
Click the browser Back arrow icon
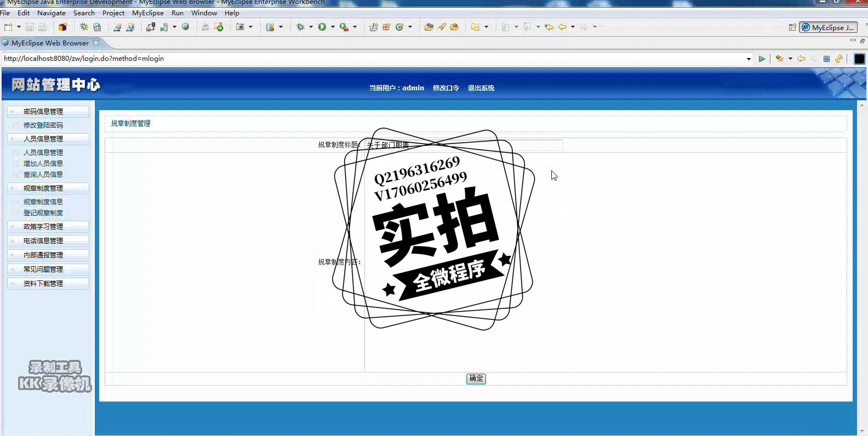801,59
